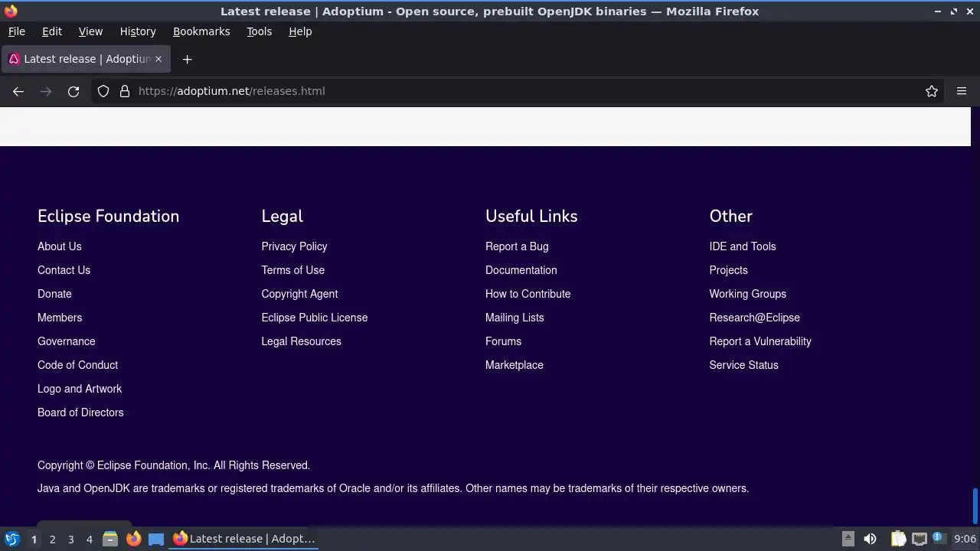Follow the Donate link
The height and width of the screenshot is (551, 980).
coord(54,294)
